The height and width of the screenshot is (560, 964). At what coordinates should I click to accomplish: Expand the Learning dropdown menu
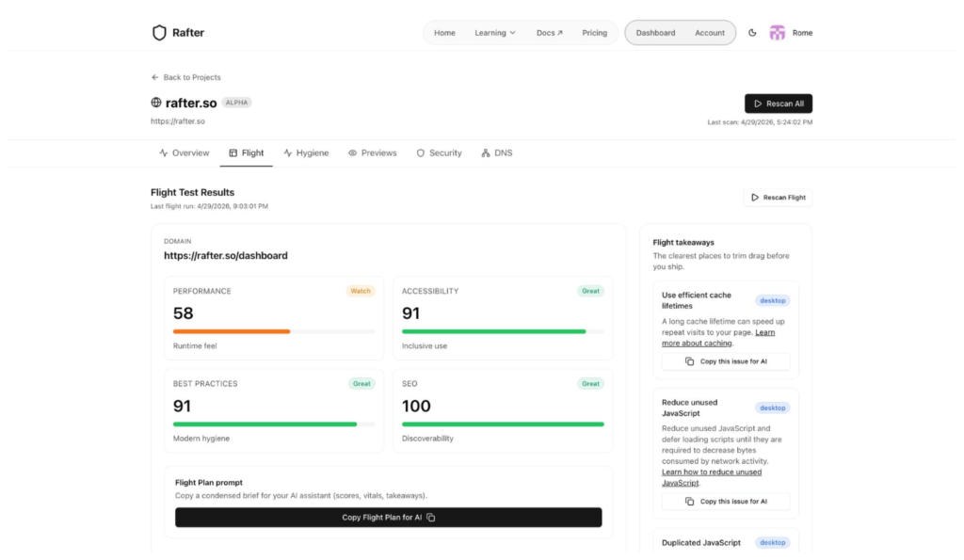click(495, 33)
